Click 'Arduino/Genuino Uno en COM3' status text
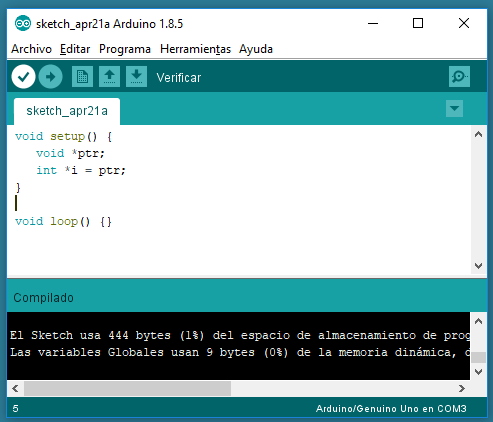This screenshot has width=493, height=422. (x=391, y=409)
